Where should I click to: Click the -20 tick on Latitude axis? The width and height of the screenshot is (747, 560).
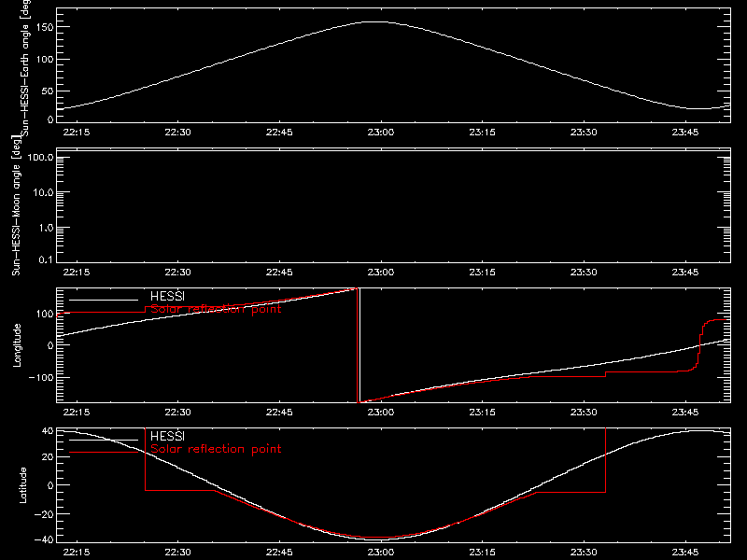pos(44,514)
